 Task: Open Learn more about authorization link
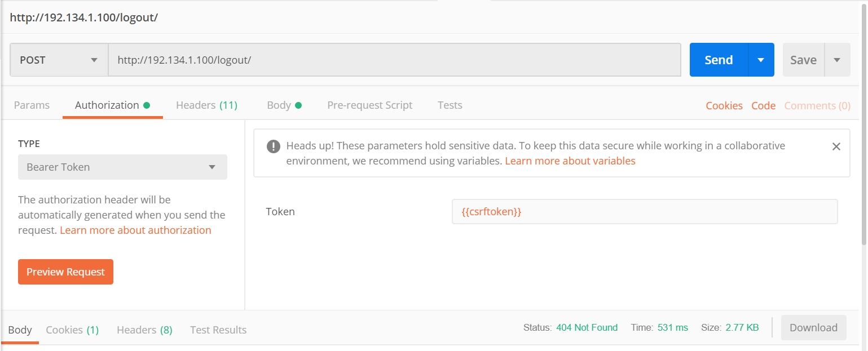pos(135,230)
